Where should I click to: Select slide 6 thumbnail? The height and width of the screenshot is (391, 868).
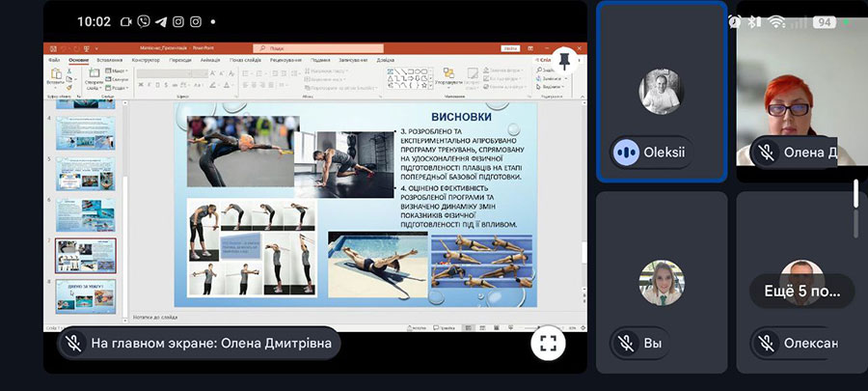(85, 215)
